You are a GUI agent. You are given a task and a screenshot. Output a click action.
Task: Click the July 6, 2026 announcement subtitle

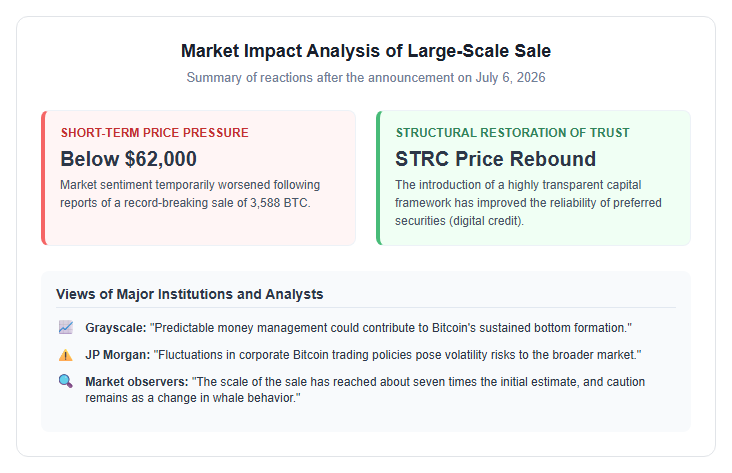366,78
